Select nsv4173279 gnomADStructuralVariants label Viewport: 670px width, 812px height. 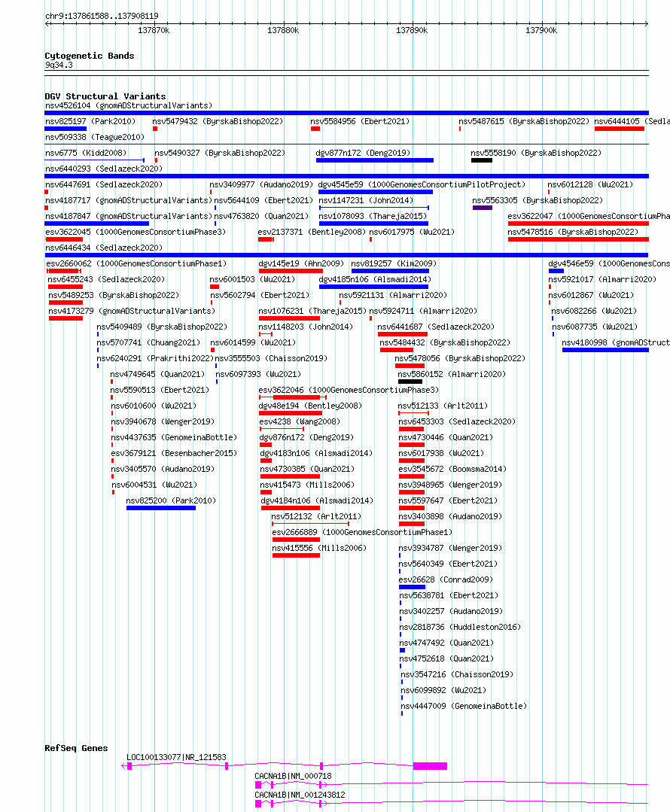coord(132,311)
